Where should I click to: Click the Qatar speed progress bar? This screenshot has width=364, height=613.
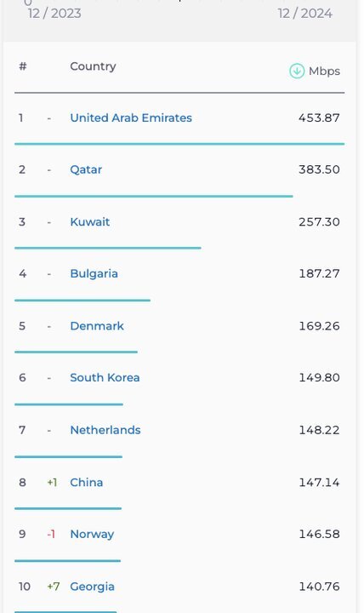point(153,197)
